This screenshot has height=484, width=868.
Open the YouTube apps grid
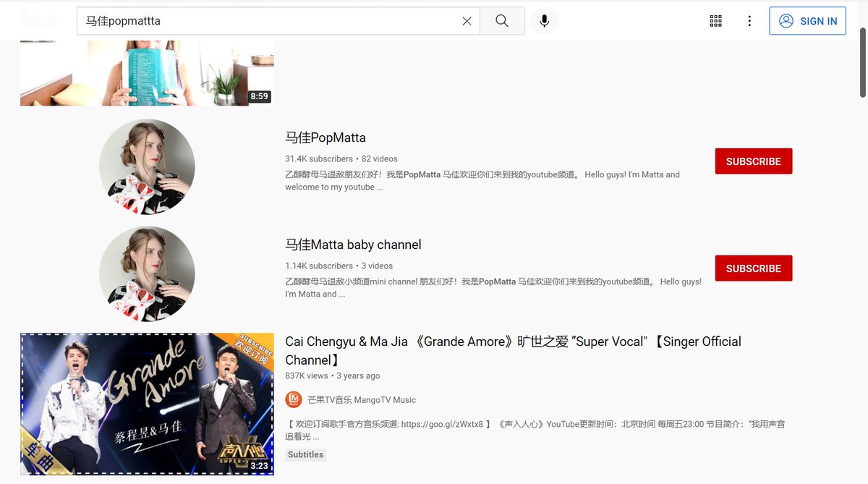point(716,21)
